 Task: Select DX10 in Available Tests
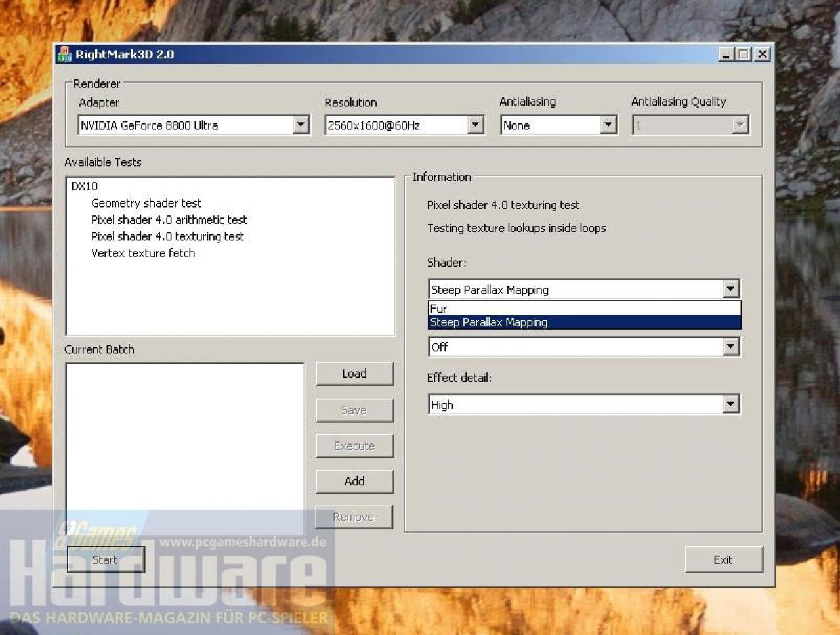(x=84, y=186)
